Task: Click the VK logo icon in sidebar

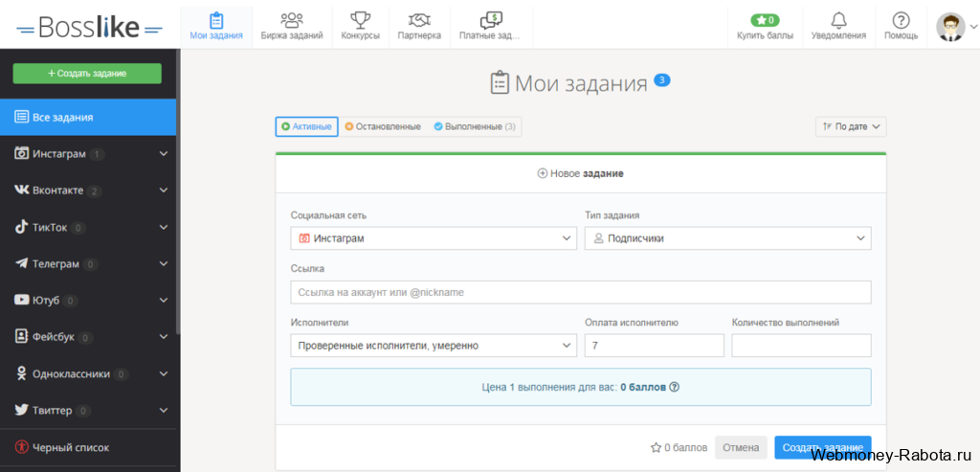Action: (x=21, y=191)
